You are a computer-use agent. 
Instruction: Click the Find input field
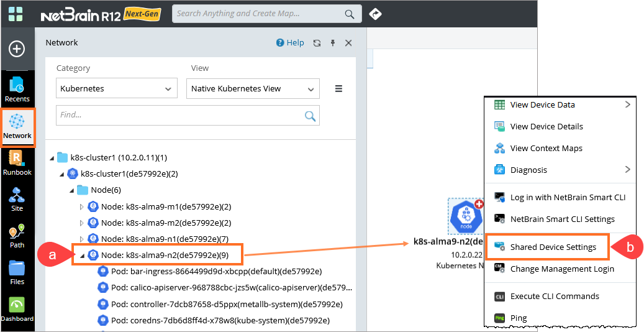coord(188,115)
